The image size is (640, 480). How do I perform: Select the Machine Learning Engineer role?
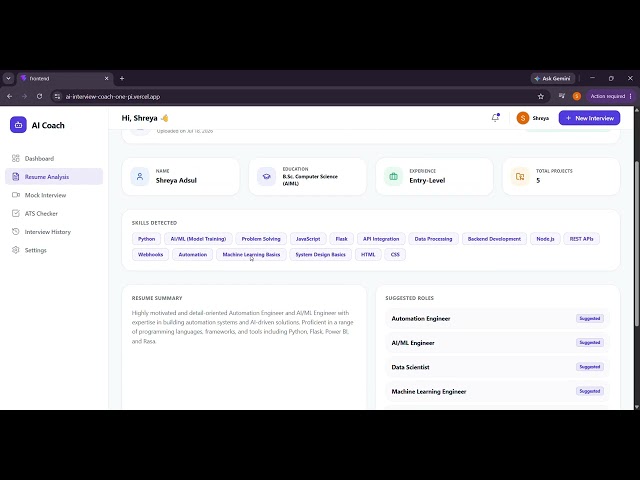click(x=497, y=391)
